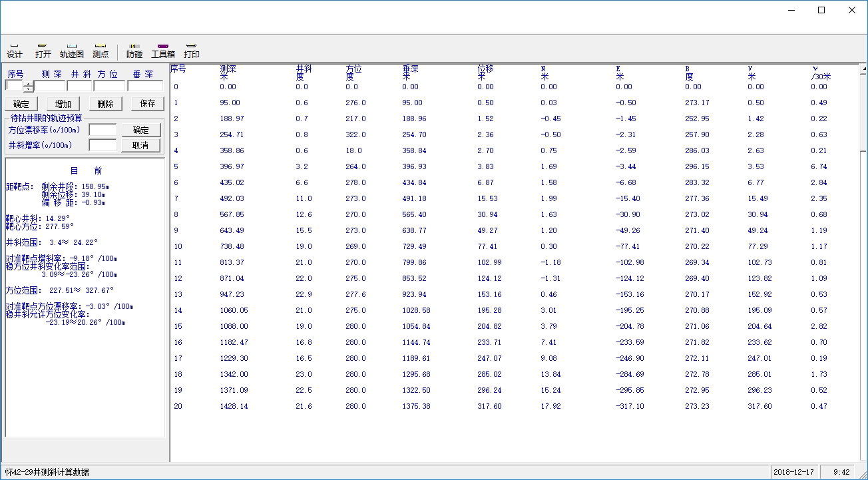Click the vertical scrollbar up arrow
Screen dimensions: 868x480
pos(863,69)
